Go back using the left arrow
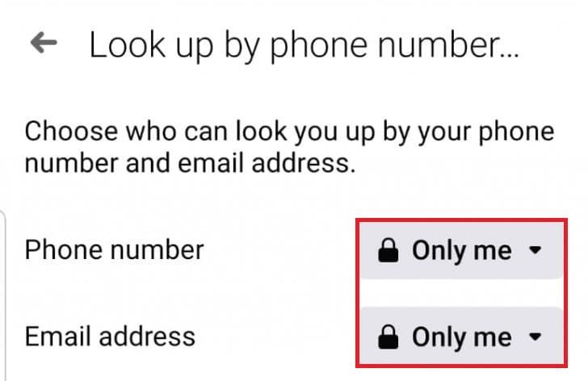Viewport: 588px width, 381px height. tap(44, 44)
